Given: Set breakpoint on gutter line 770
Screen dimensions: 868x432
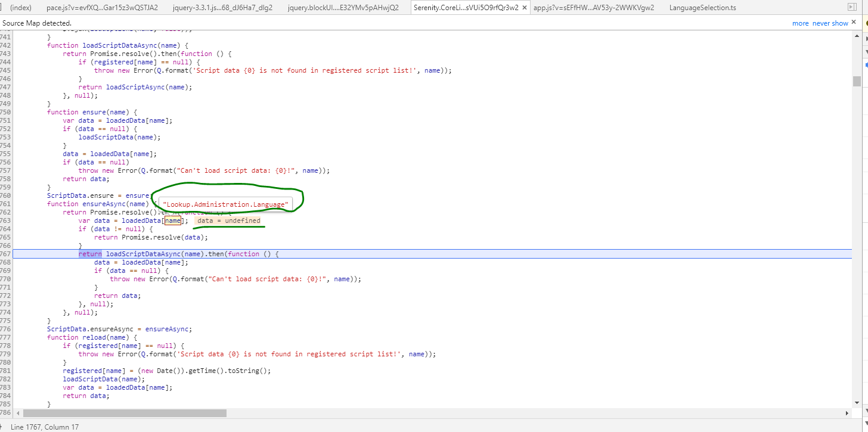Looking at the screenshot, I should tap(6, 279).
